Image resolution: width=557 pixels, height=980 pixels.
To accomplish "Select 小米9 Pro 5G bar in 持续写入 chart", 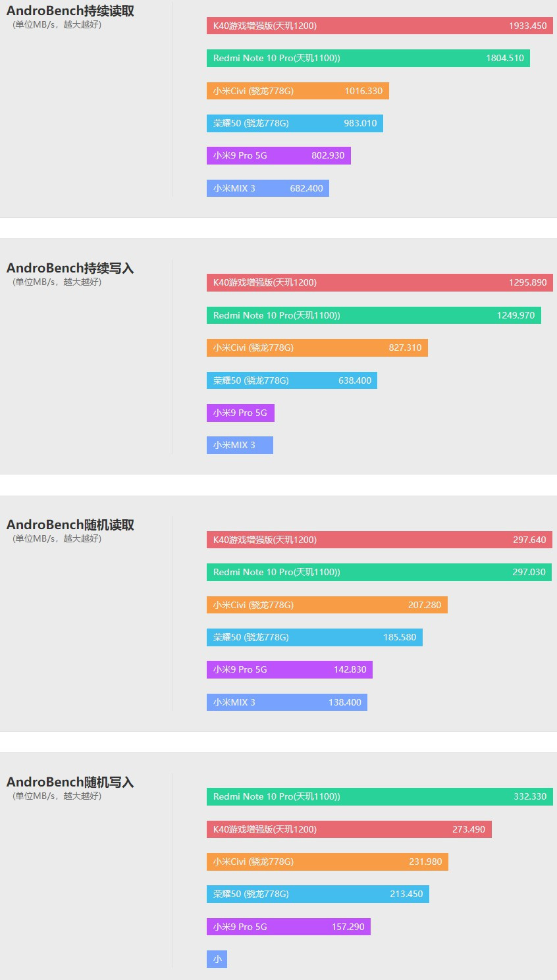I will 240,413.
